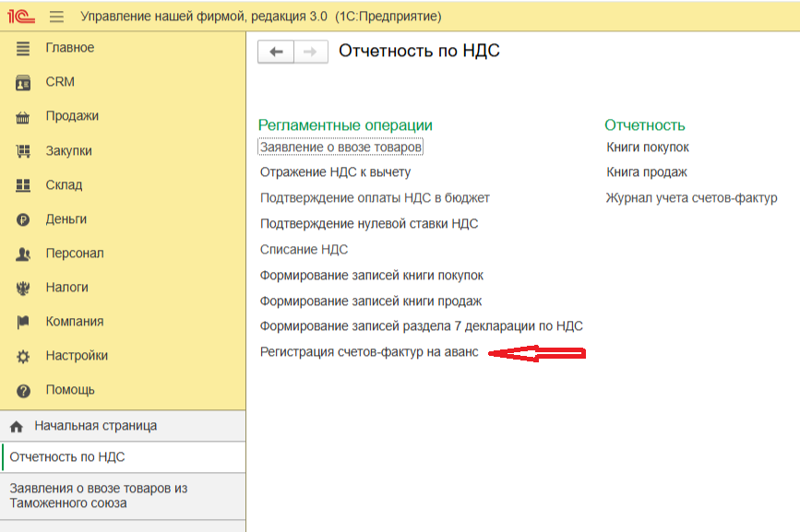Open the hamburger main menu icon
This screenshot has width=800, height=532.
56,17
